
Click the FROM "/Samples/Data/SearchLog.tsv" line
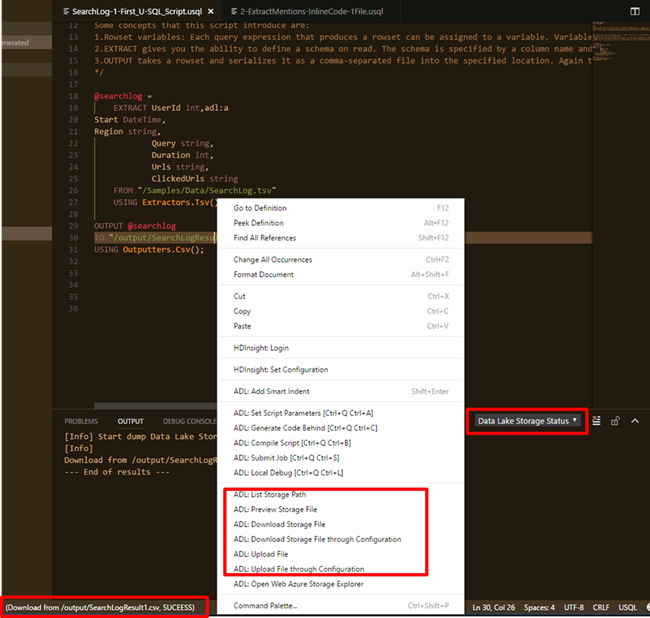coord(194,191)
